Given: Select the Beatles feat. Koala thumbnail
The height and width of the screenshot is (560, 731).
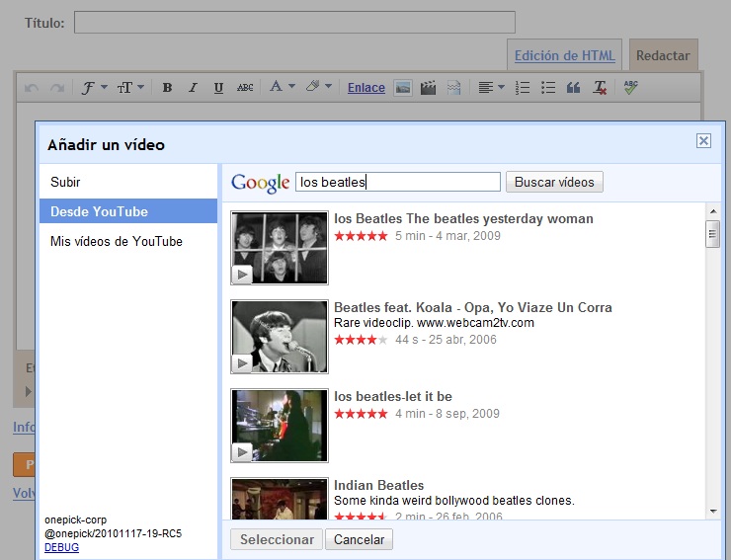Looking at the screenshot, I should (280, 337).
